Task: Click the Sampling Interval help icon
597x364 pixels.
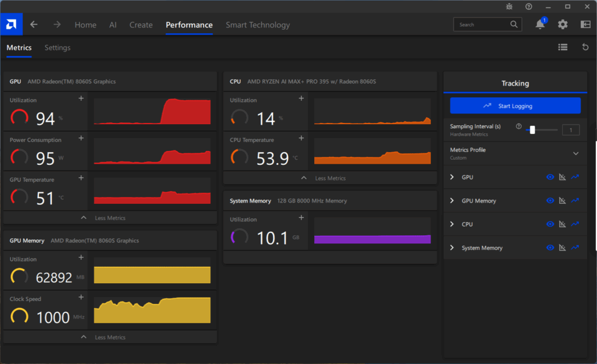Action: [518, 126]
